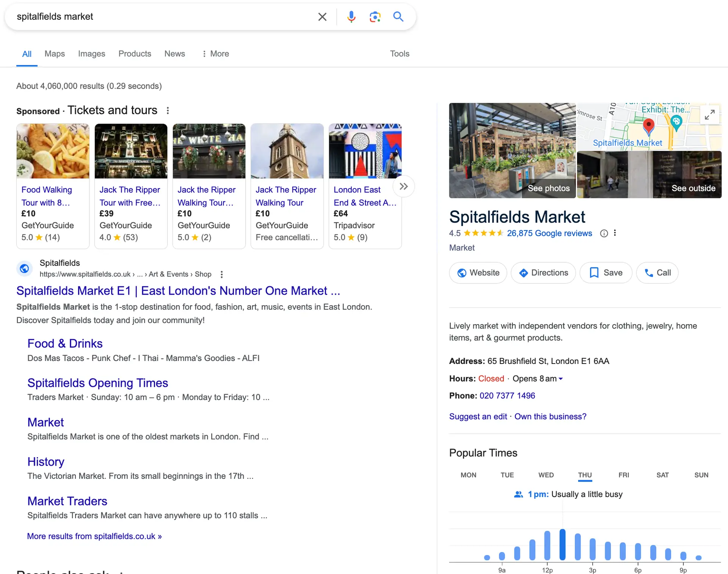Open info icon next to Google reviews
This screenshot has height=574, width=728.
(604, 234)
